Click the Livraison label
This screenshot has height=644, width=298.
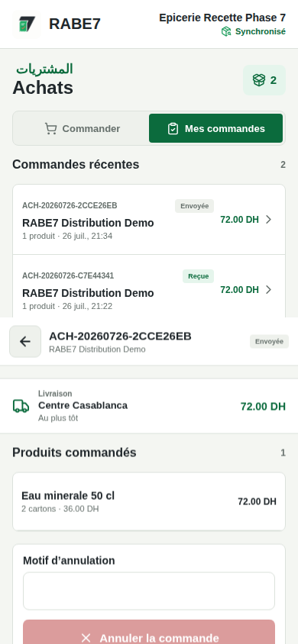[55, 394]
